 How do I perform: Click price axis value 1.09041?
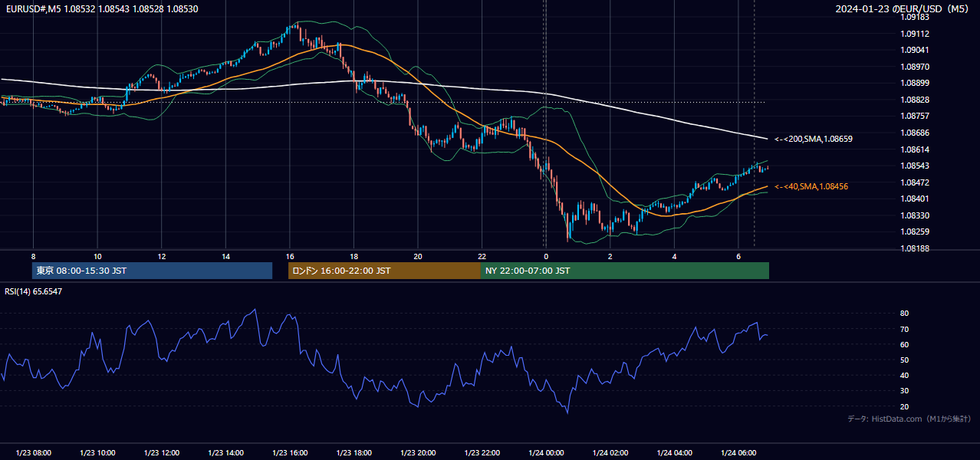point(915,50)
